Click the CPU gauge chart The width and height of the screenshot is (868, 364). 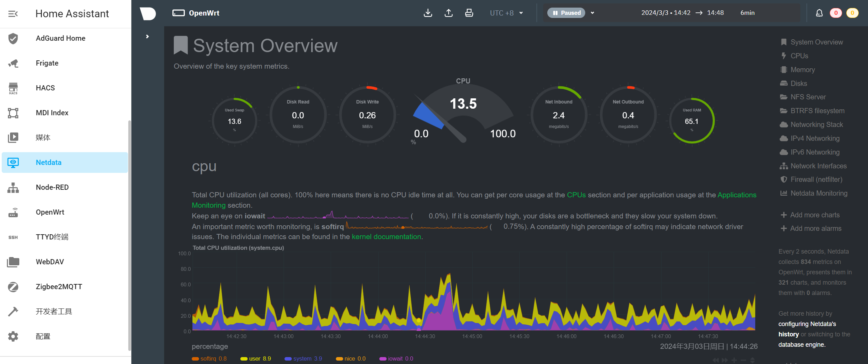click(463, 110)
